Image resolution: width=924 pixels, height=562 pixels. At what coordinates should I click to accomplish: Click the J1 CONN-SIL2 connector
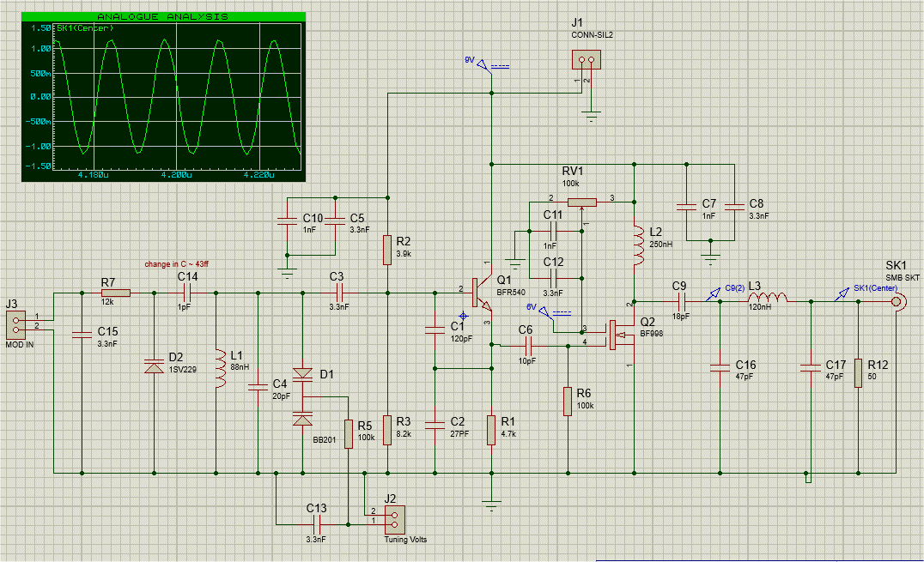(x=587, y=59)
